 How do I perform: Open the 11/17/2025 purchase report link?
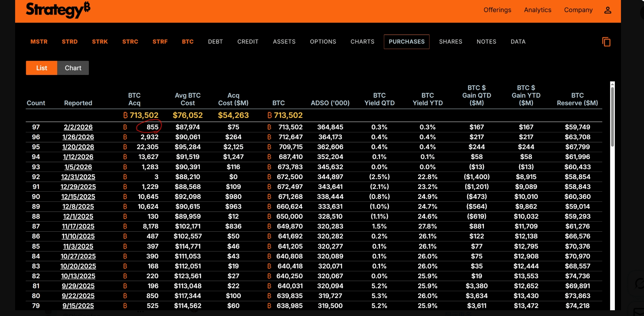click(78, 226)
